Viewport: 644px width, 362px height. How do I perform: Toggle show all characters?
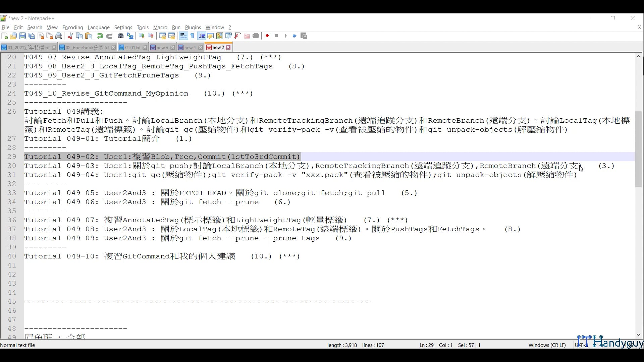(x=192, y=36)
